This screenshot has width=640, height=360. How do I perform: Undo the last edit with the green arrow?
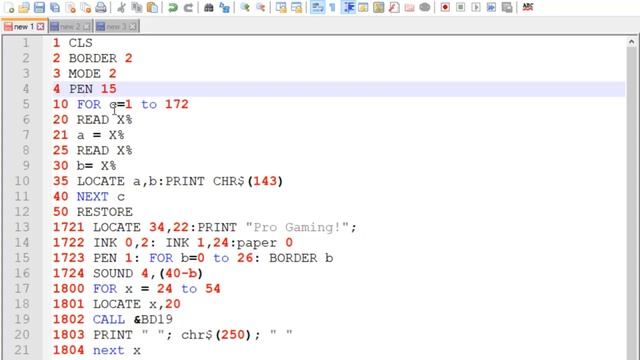coord(173,7)
